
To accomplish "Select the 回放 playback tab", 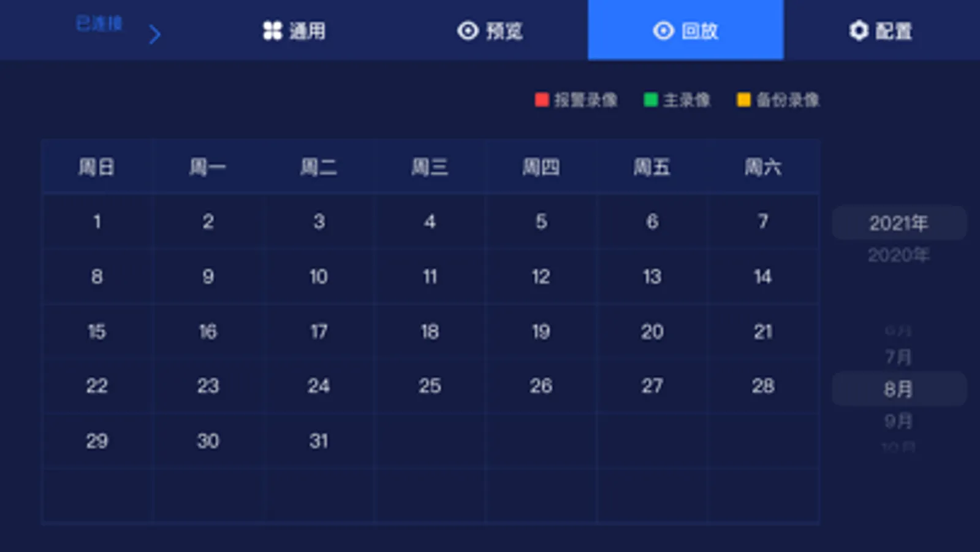I will coord(686,30).
